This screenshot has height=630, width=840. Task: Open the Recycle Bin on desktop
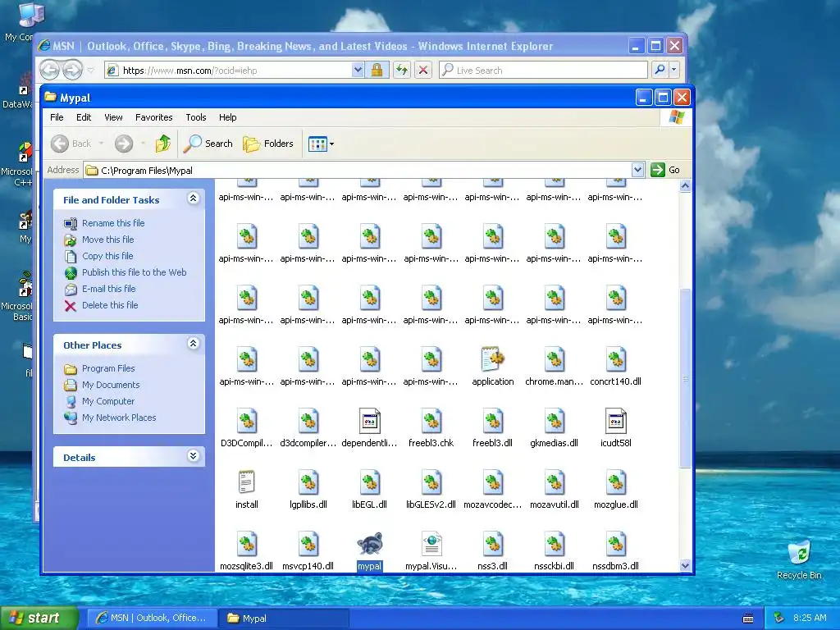(x=799, y=559)
